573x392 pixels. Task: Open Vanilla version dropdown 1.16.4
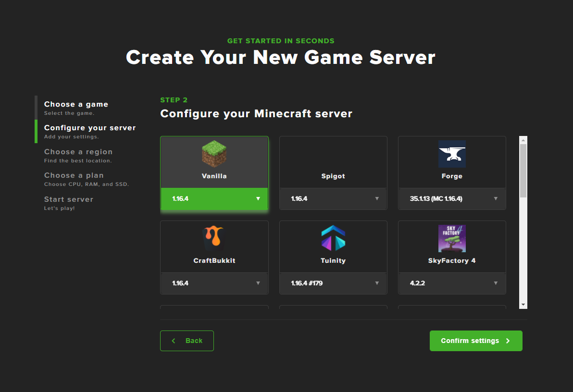[x=214, y=199]
